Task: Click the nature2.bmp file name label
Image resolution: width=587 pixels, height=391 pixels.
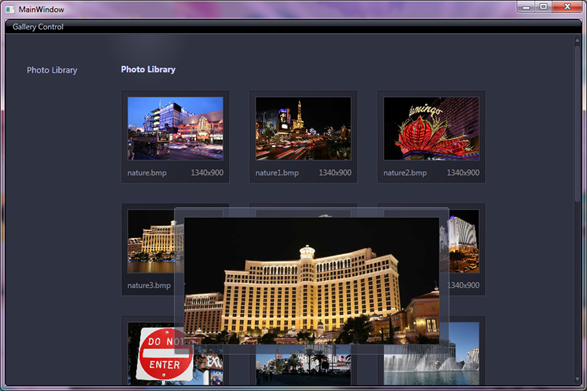Action: pos(405,173)
